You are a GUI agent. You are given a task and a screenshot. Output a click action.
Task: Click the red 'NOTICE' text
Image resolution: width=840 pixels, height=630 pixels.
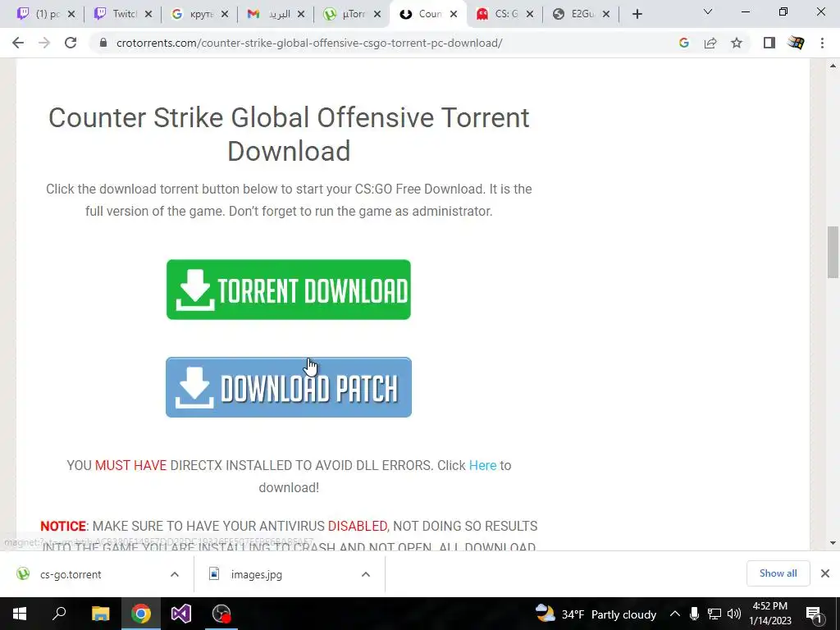[63, 526]
